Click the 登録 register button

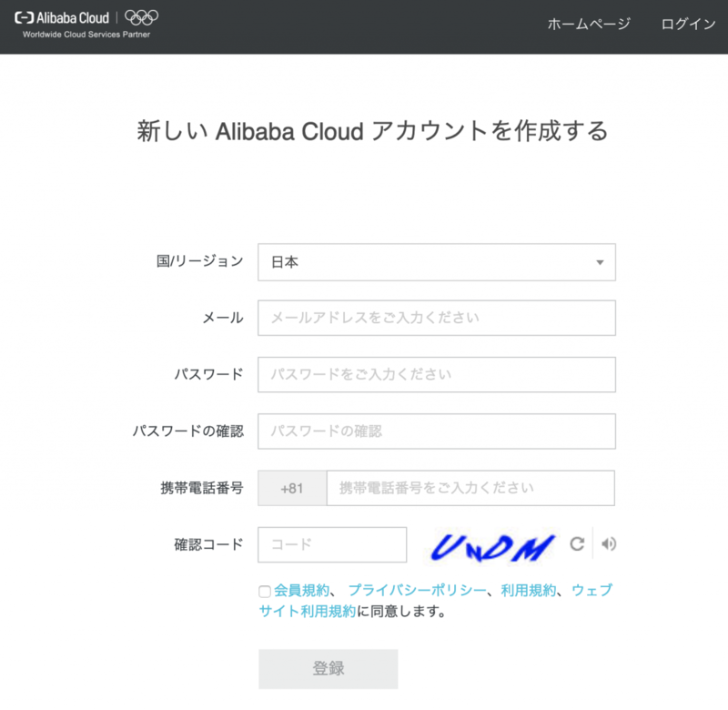tap(329, 669)
